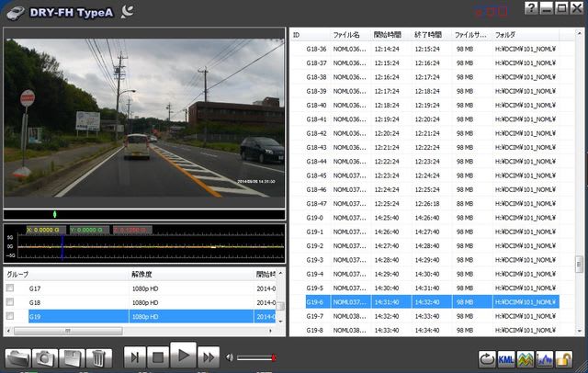
Task: Click Y axis G value label
Action: click(89, 230)
